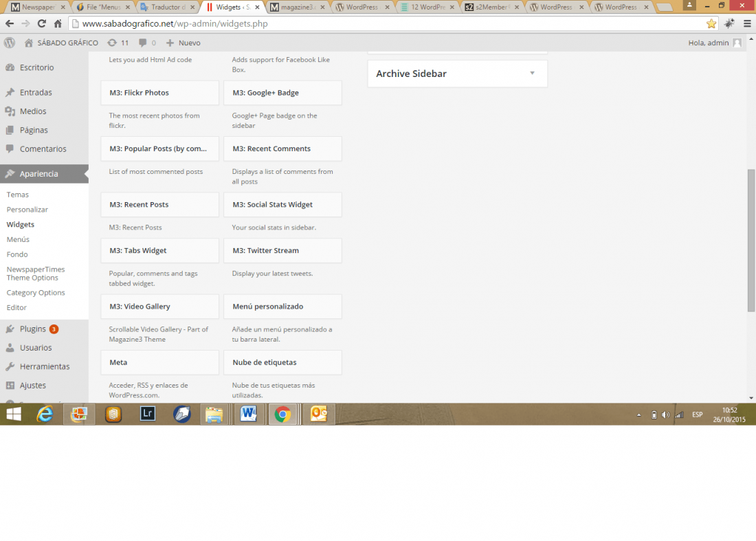Open NewspaperTimes Theme Options link
756x541 pixels.
point(36,274)
